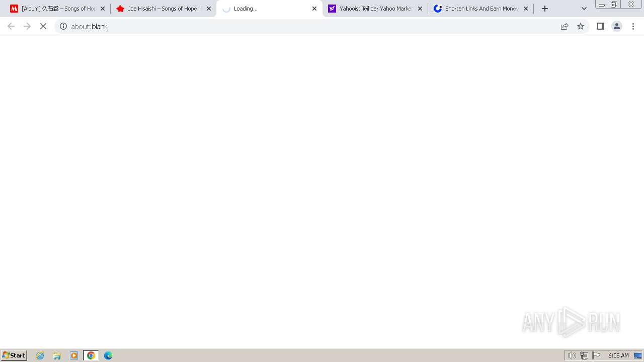Go back to the previous page
The height and width of the screenshot is (362, 644).
coord(11,26)
